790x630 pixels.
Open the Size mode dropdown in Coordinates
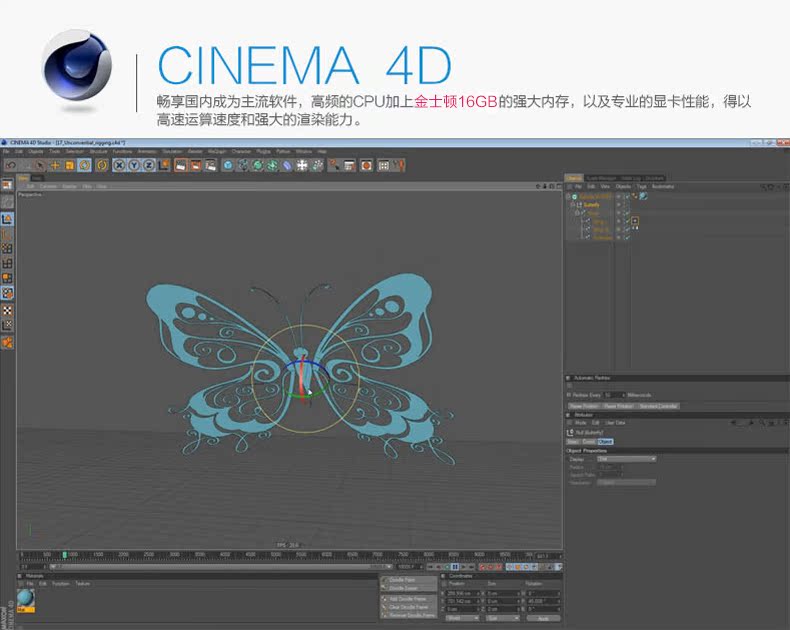(503, 618)
